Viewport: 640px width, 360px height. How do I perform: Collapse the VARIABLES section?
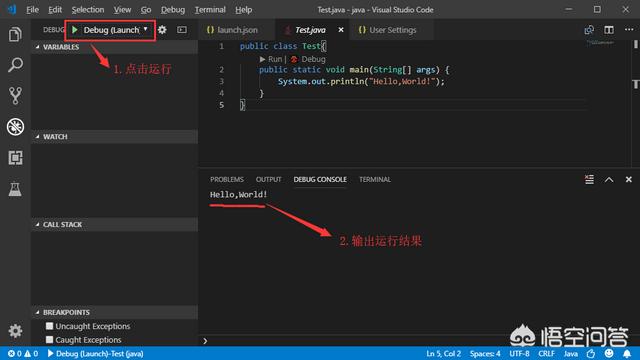(114, 47)
